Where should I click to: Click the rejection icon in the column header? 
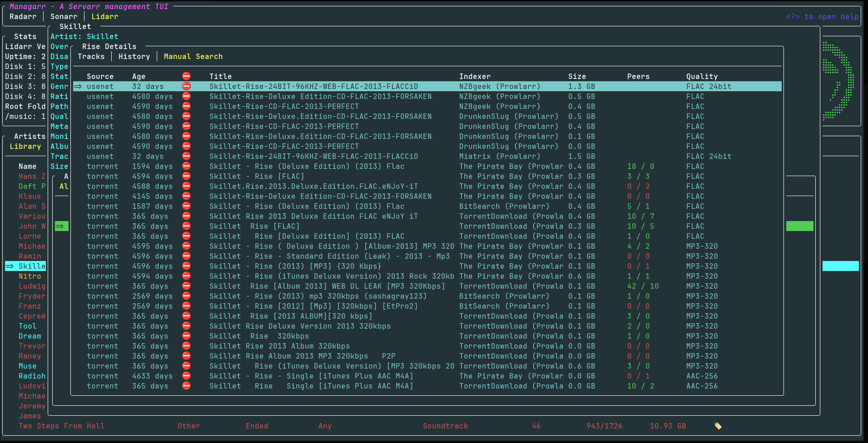[186, 76]
